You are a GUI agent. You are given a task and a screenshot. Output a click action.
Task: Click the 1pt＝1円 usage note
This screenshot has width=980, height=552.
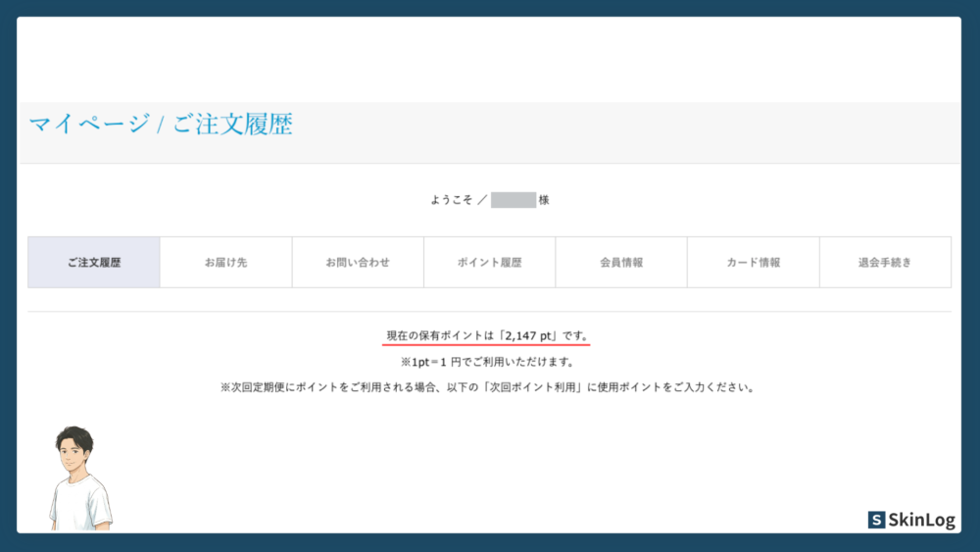coord(488,362)
